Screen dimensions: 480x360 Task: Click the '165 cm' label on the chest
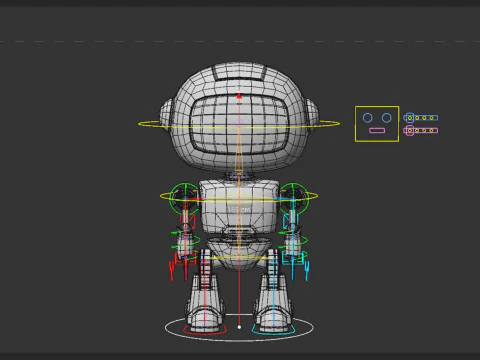pyautogui.click(x=239, y=210)
